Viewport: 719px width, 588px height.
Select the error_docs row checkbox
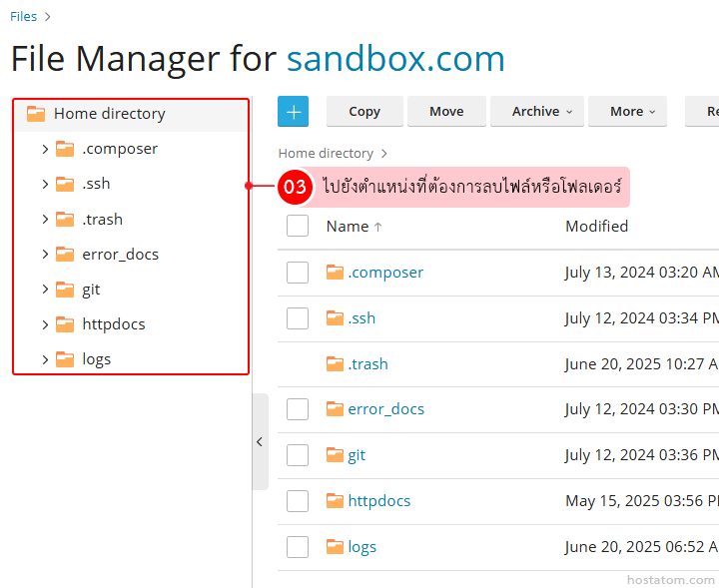tap(298, 409)
